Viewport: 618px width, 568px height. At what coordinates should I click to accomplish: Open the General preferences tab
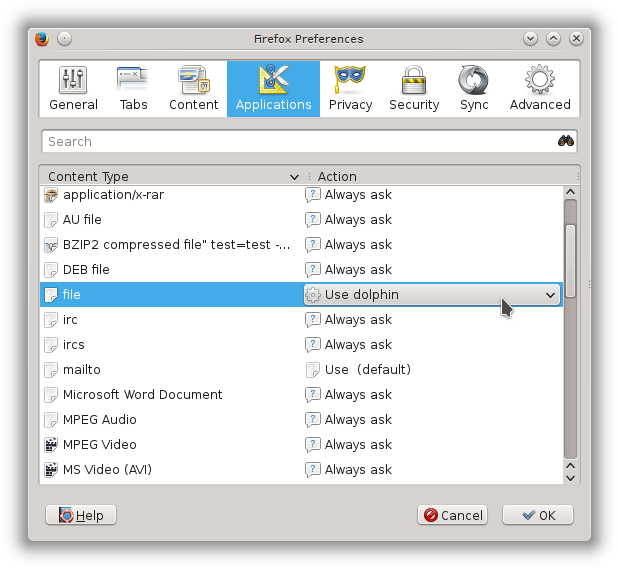tap(73, 89)
